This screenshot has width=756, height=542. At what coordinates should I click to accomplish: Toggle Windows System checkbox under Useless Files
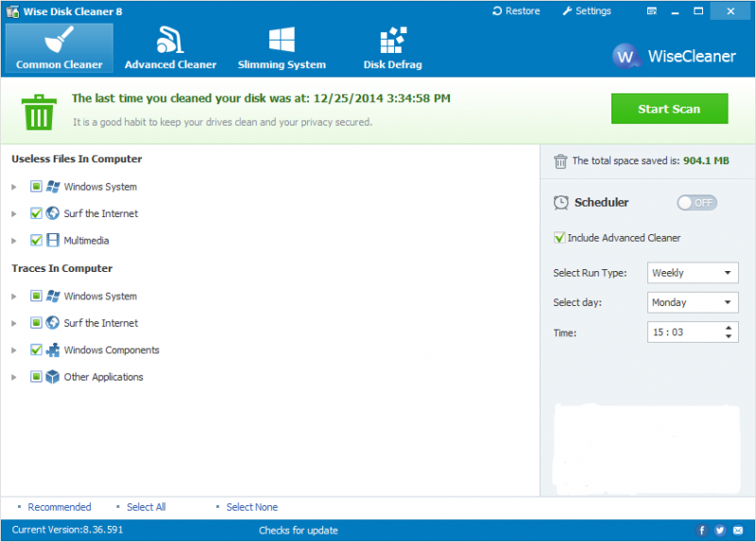(x=36, y=186)
